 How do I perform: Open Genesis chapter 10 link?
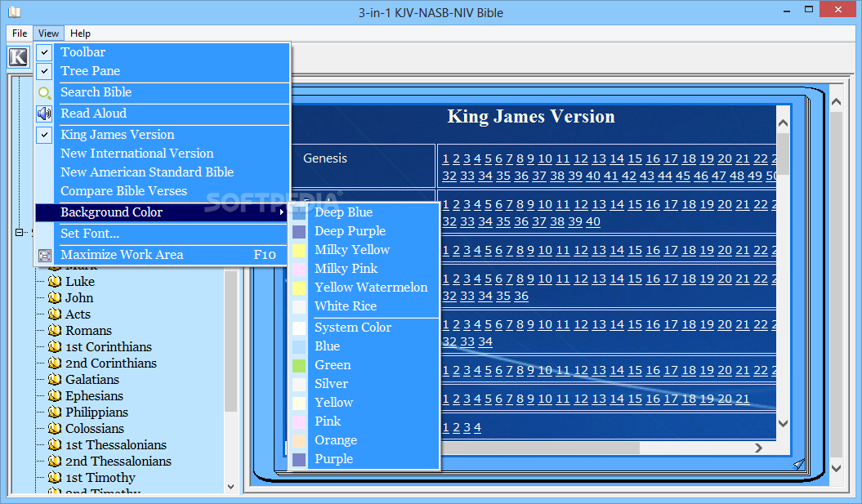click(545, 158)
